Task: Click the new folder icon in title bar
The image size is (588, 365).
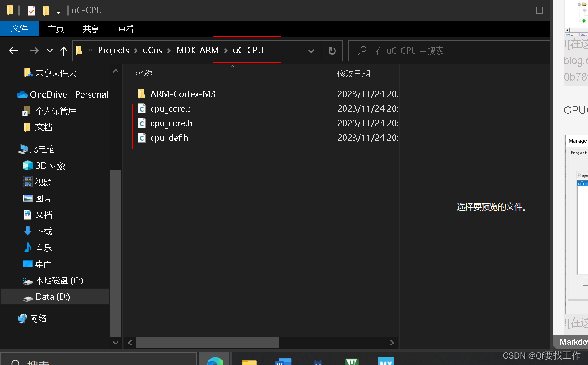Action: 46,10
